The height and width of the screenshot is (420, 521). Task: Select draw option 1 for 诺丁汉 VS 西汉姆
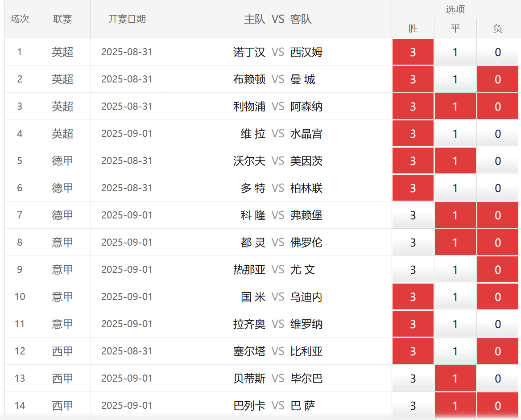(x=455, y=52)
